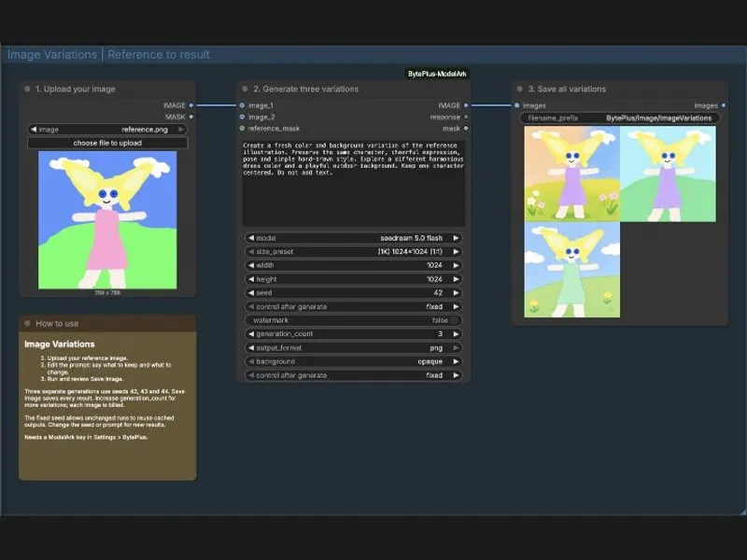747x560 pixels.
Task: Click the '3. Save all variations' node title
Action: pos(567,89)
